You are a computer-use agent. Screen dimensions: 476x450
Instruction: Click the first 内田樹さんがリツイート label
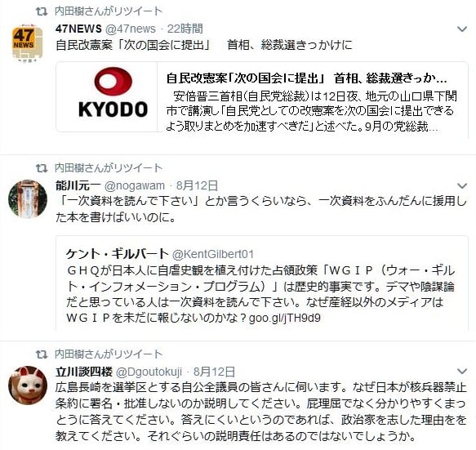pyautogui.click(x=109, y=11)
